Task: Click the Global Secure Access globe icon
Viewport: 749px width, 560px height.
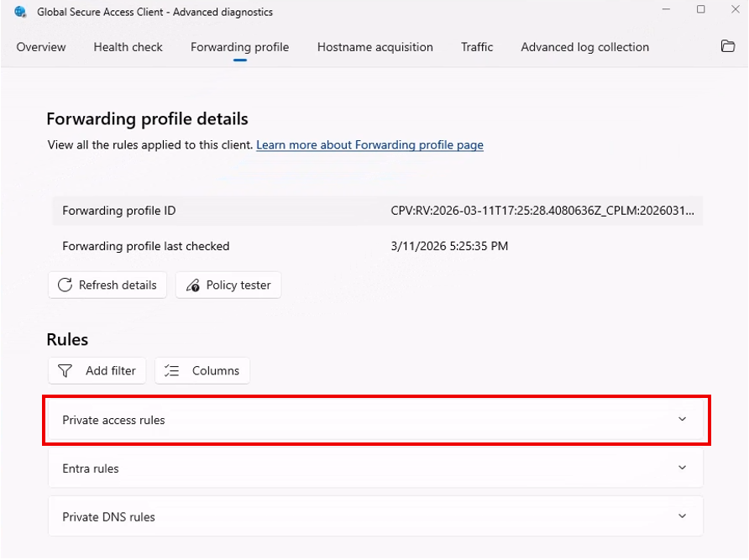Action: pos(20,12)
